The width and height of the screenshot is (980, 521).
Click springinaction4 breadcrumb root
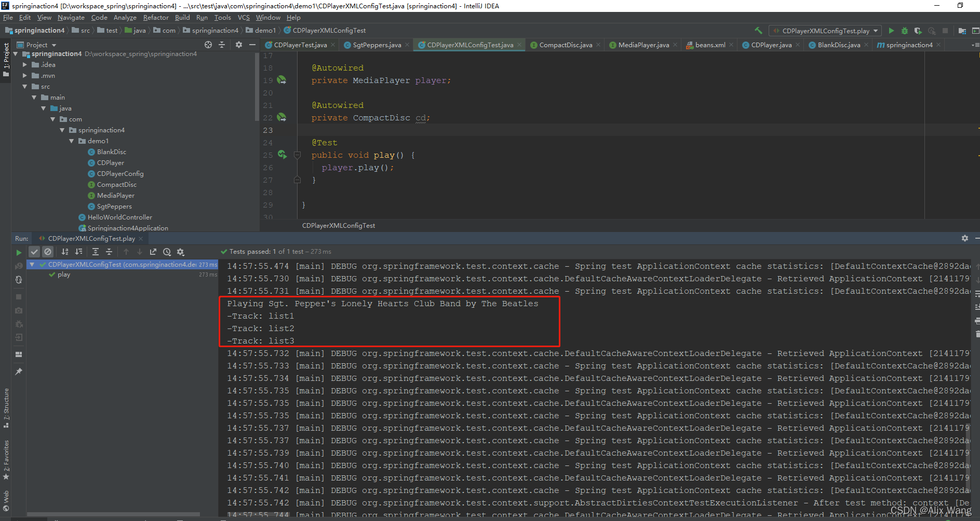click(35, 31)
